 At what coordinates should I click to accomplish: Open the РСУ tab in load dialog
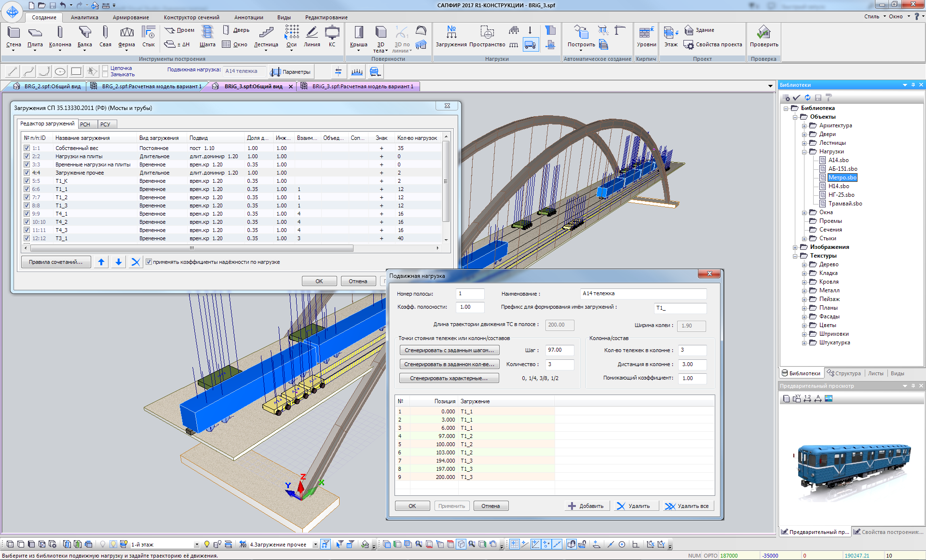105,124
